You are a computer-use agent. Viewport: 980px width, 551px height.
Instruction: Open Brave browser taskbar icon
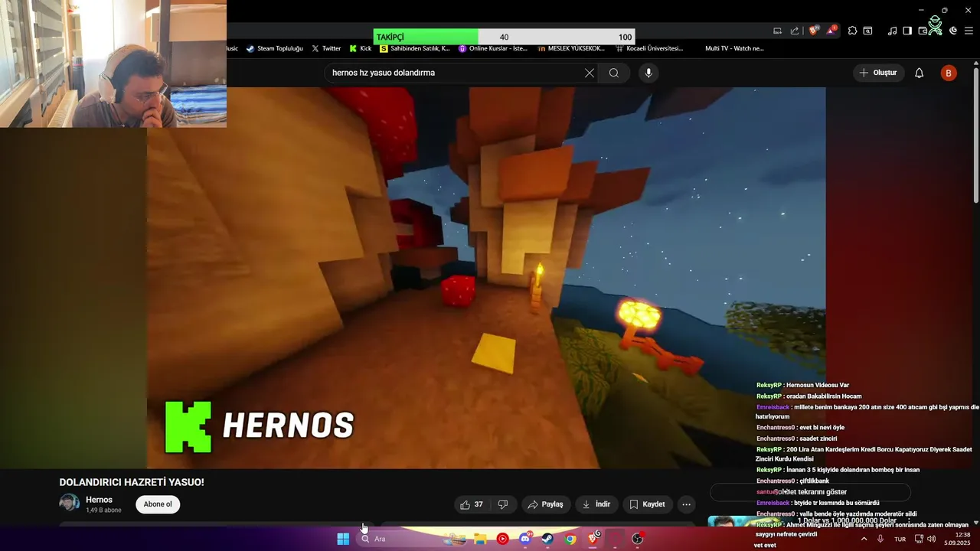[x=593, y=539]
